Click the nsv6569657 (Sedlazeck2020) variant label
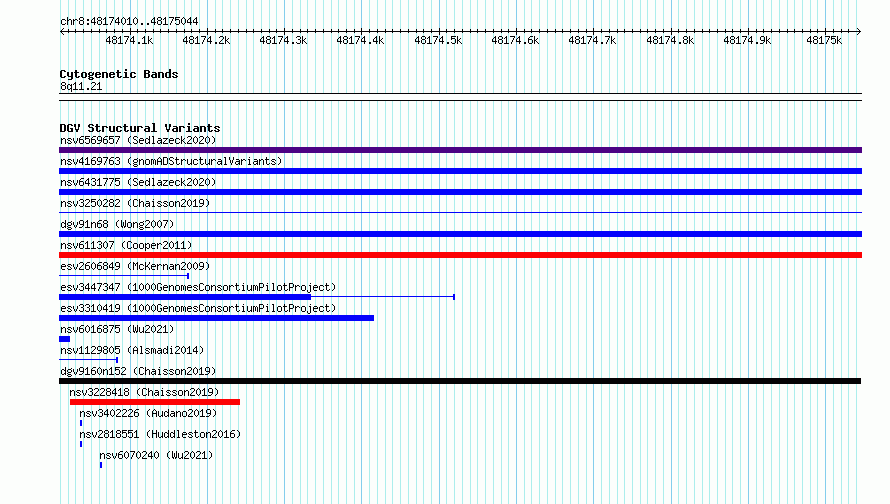 (x=138, y=140)
